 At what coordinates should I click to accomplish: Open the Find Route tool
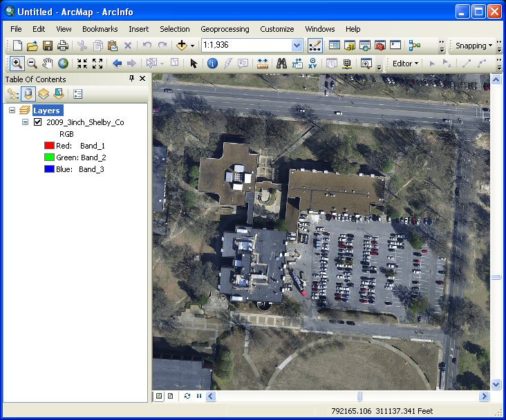point(297,64)
